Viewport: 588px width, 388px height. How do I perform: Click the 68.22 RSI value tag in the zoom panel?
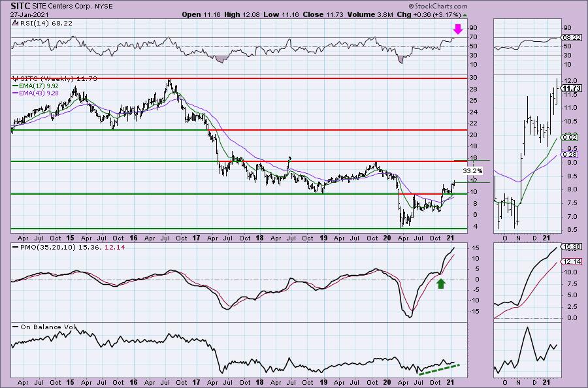(572, 37)
